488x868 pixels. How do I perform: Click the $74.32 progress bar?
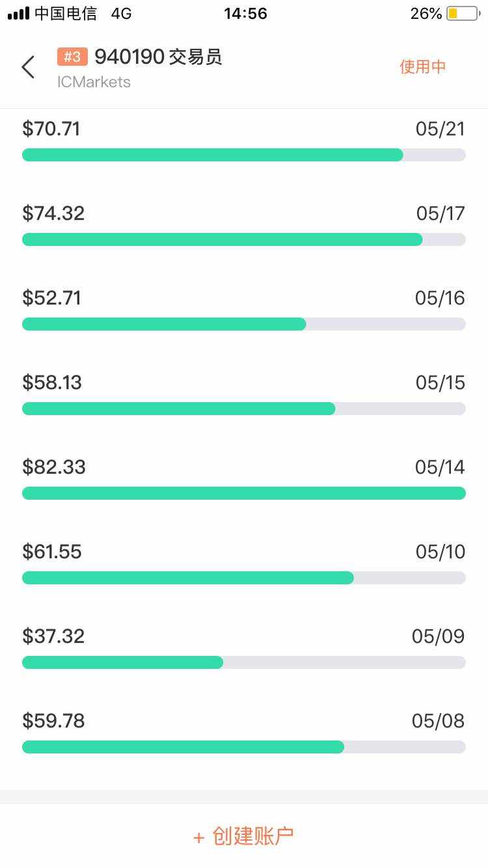pos(244,239)
